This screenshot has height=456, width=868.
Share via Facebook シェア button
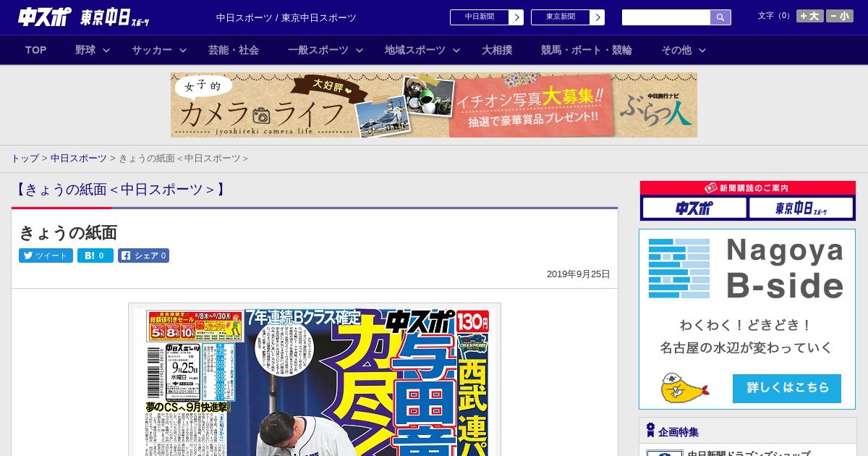tap(143, 256)
